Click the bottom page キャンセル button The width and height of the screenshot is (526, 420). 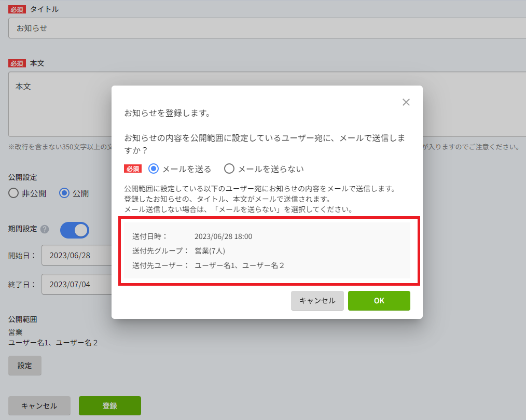click(x=39, y=405)
